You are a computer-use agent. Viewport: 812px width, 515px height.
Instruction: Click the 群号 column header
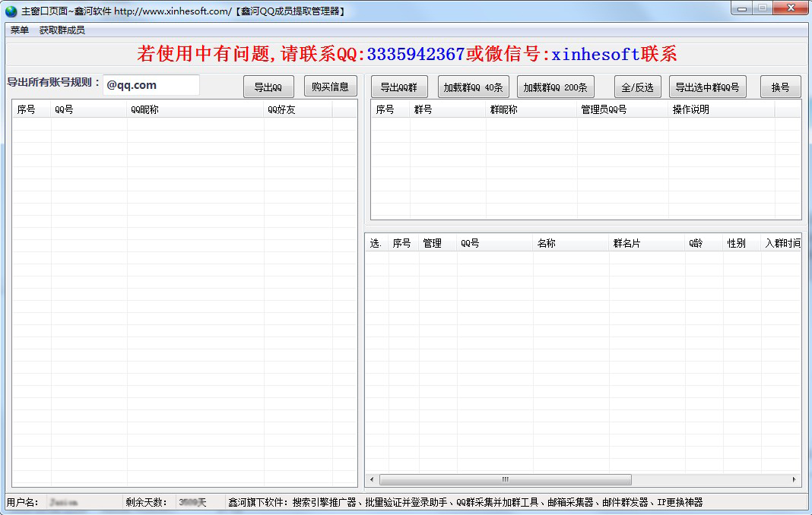pyautogui.click(x=447, y=109)
